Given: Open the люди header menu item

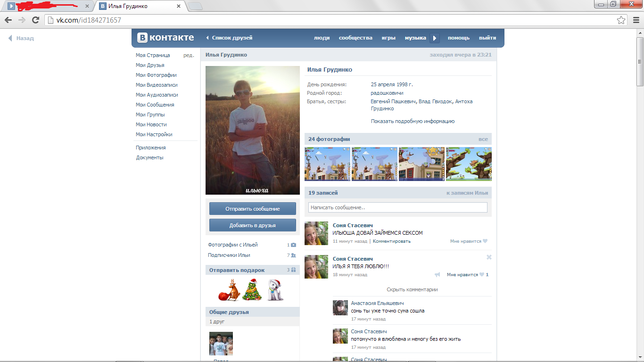Looking at the screenshot, I should pyautogui.click(x=322, y=38).
